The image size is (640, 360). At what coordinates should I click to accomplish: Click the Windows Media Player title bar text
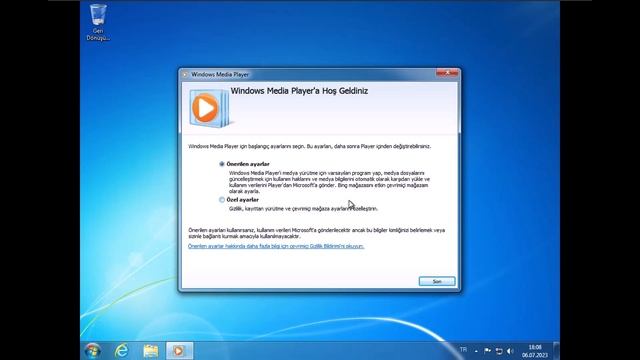point(220,75)
